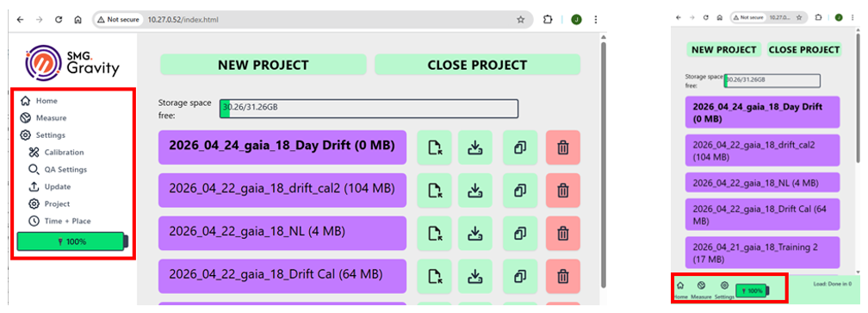Click open-file icon for 2026_04_22_gaia_18_drift_cal2

click(435, 191)
